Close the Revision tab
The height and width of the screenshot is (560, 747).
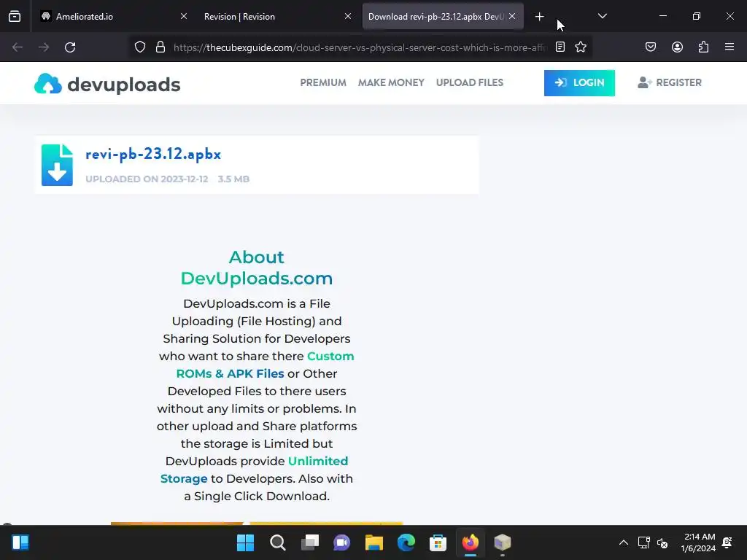coord(348,16)
